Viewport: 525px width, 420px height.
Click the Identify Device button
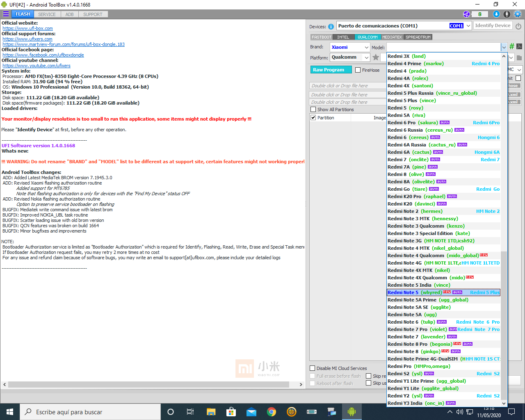493,25
